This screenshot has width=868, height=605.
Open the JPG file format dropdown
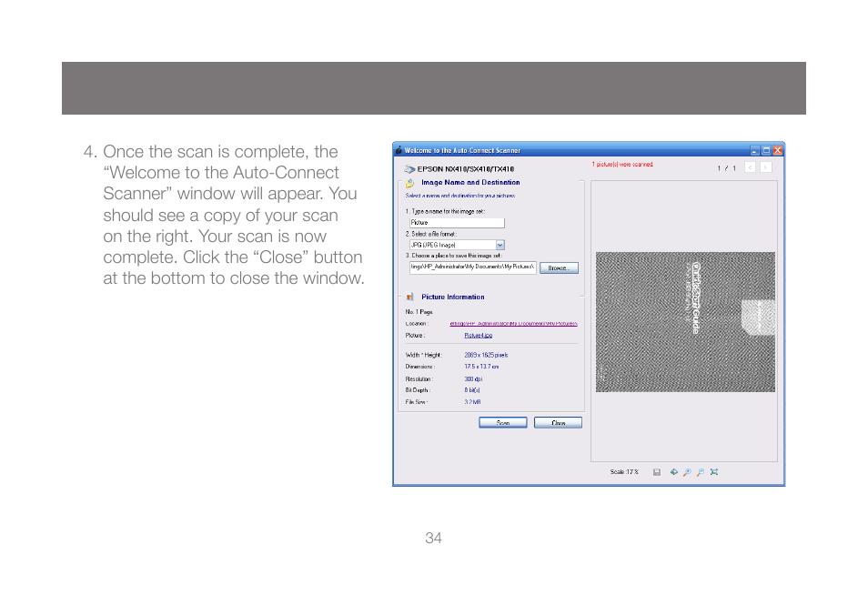500,245
